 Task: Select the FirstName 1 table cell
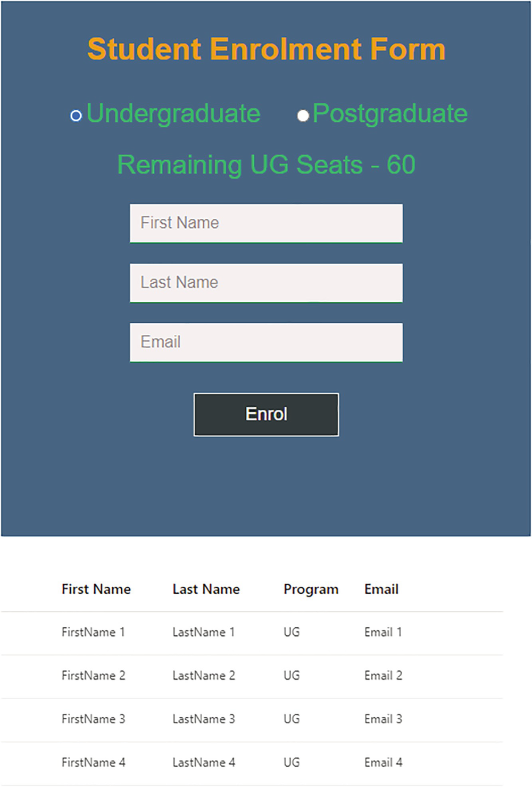coord(93,633)
